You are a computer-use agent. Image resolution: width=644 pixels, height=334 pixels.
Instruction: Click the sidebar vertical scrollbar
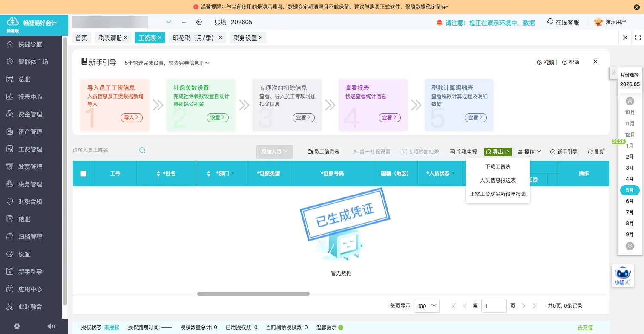point(65,171)
